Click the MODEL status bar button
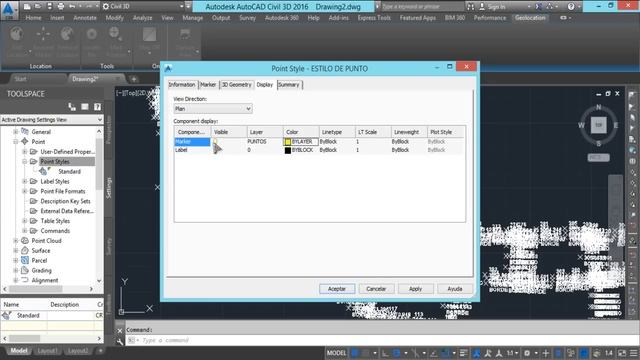The width and height of the screenshot is (640, 360). pos(336,353)
